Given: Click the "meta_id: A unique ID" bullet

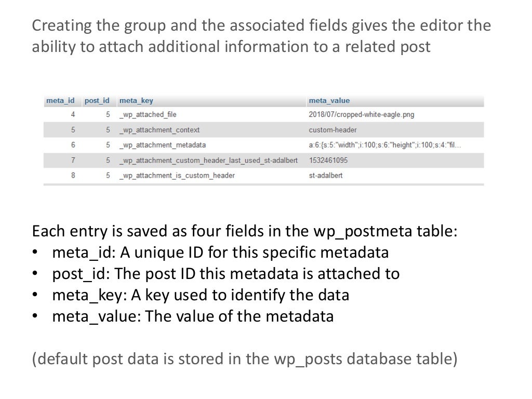Looking at the screenshot, I should [220, 253].
